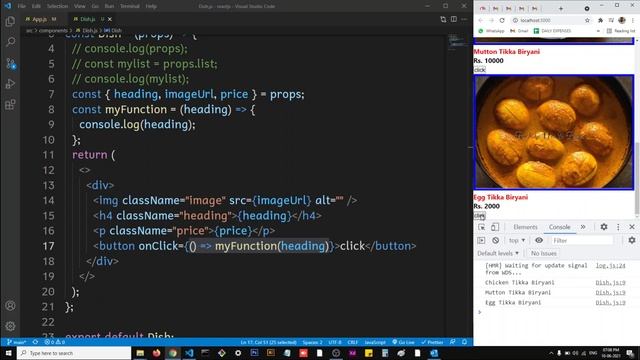640x360 pixels.
Task: Open console settings gear next to filter
Action: pyautogui.click(x=632, y=240)
